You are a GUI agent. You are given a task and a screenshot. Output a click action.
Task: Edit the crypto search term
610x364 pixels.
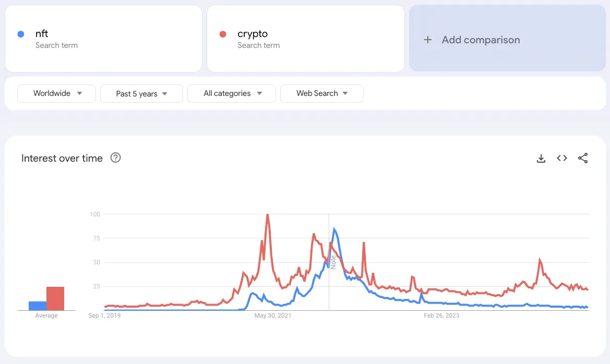253,34
